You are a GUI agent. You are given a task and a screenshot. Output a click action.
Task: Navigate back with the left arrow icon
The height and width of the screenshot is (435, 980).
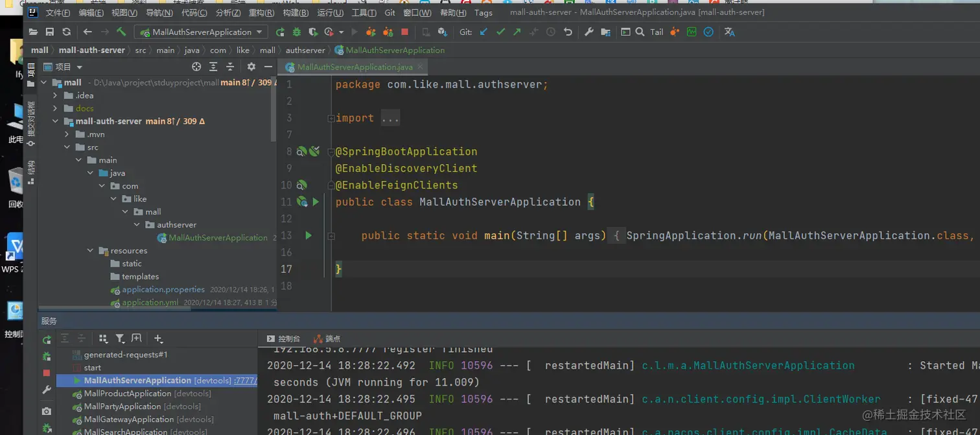tap(87, 32)
